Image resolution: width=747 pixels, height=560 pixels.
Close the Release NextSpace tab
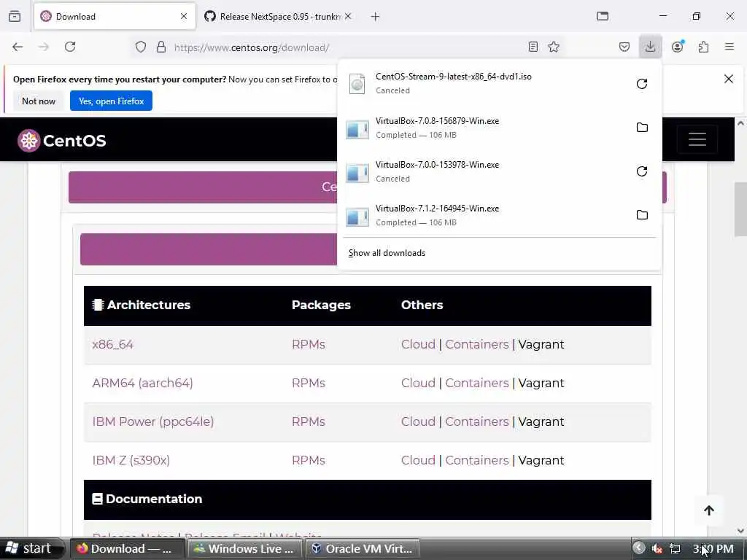click(348, 17)
